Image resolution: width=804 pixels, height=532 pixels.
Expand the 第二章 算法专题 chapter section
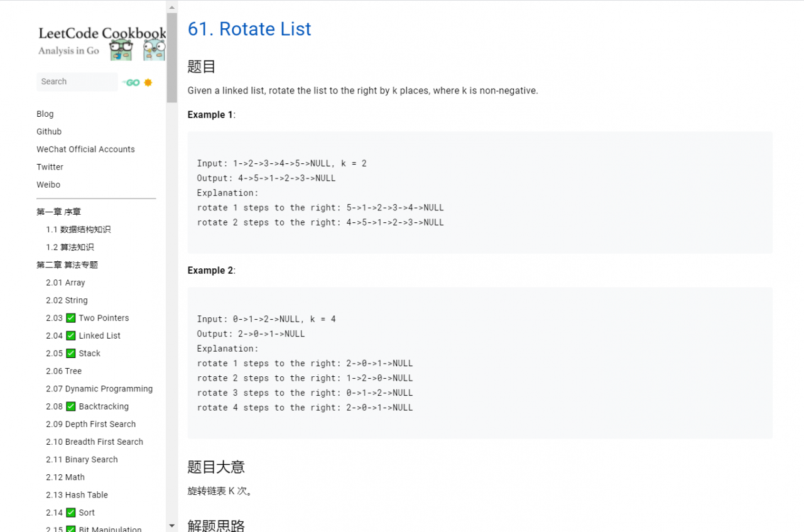click(67, 265)
